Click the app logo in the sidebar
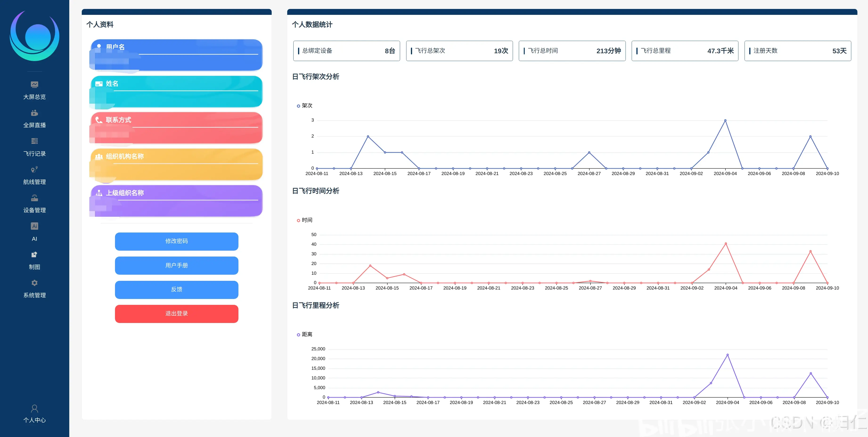This screenshot has width=868, height=437. tap(34, 36)
